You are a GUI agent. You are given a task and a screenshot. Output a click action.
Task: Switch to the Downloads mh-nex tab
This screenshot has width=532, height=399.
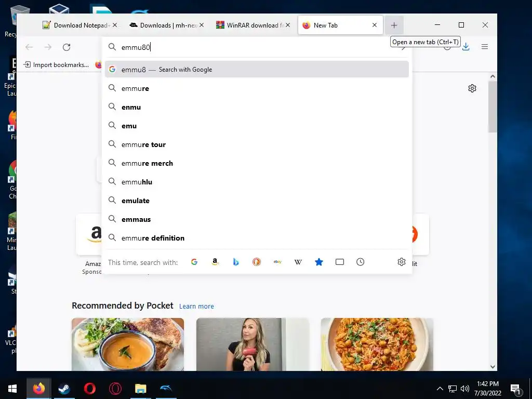(x=167, y=25)
